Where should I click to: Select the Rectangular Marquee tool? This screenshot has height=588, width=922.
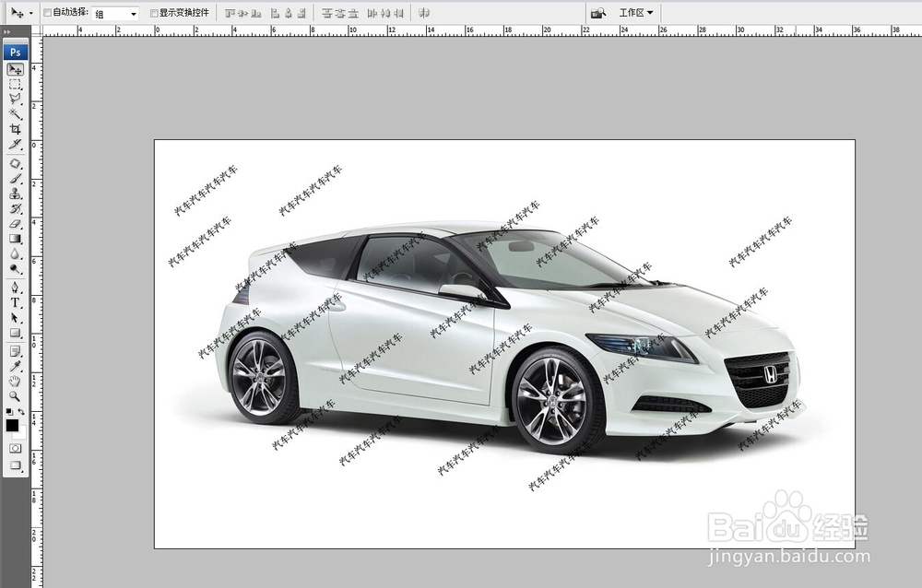pyautogui.click(x=16, y=85)
